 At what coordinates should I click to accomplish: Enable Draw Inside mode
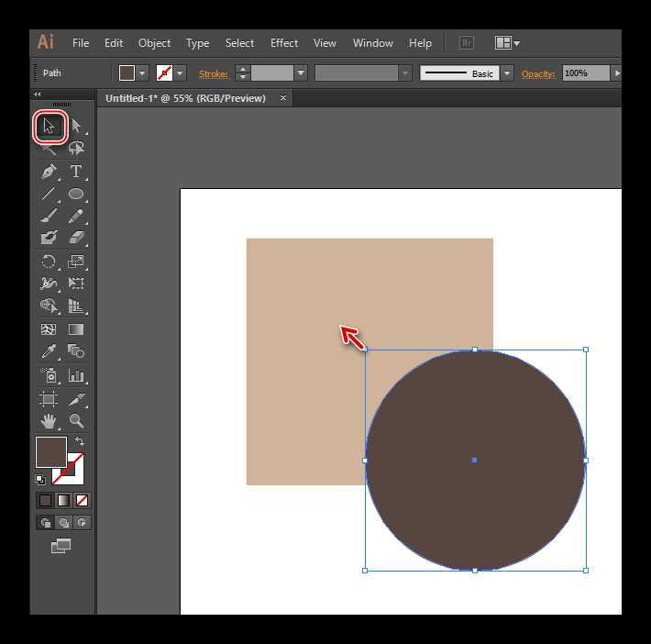(x=82, y=522)
